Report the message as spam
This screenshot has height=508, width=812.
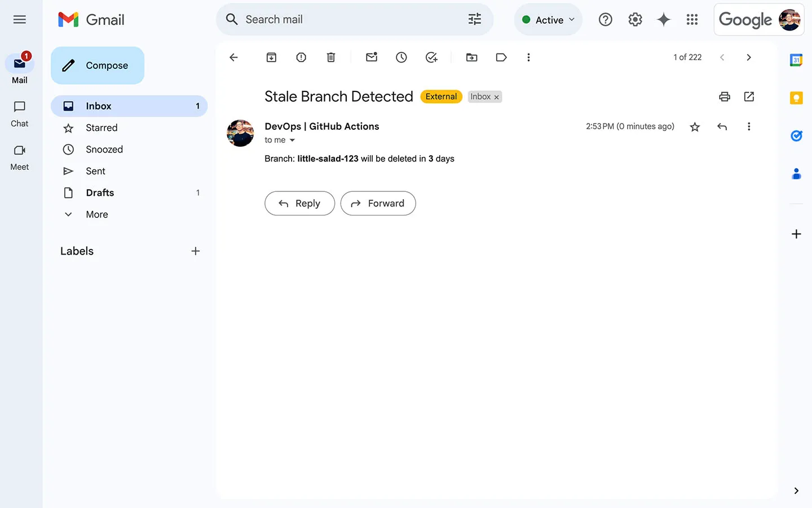point(301,58)
